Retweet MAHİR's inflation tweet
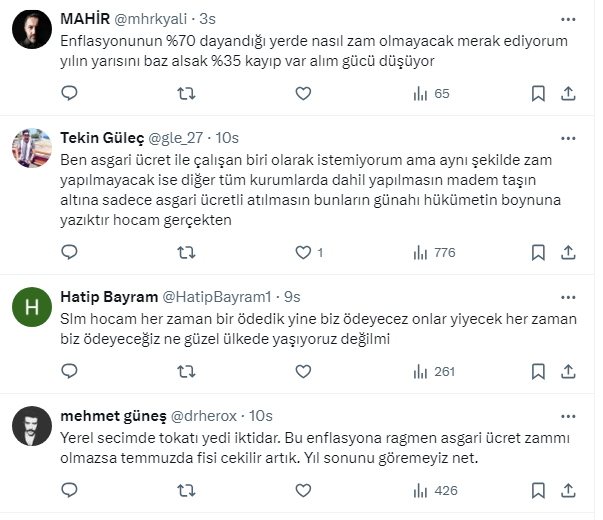Screen dimensions: 603x520 [186, 93]
